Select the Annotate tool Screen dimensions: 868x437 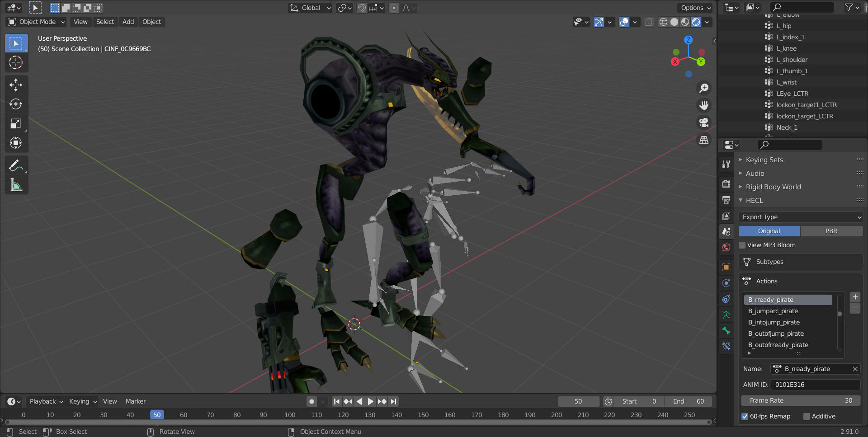(x=16, y=165)
